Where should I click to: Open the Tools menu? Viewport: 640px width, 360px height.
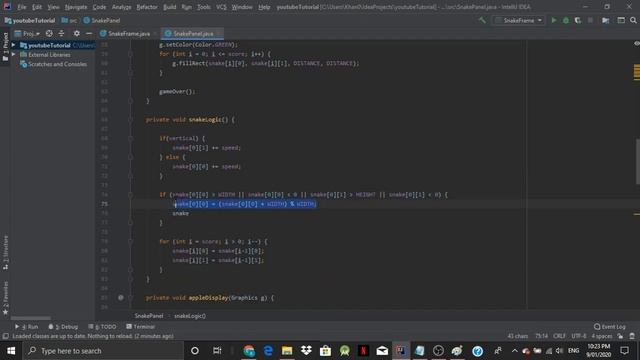[204, 7]
